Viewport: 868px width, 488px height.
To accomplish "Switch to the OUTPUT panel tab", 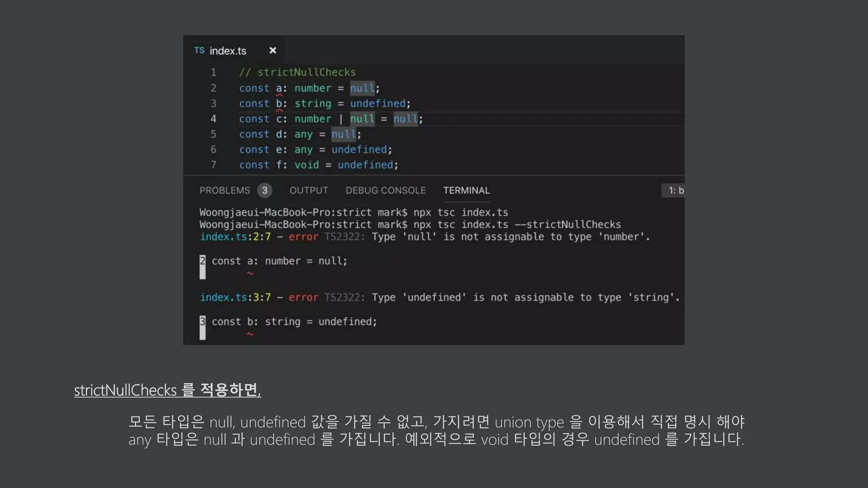I will pyautogui.click(x=309, y=190).
